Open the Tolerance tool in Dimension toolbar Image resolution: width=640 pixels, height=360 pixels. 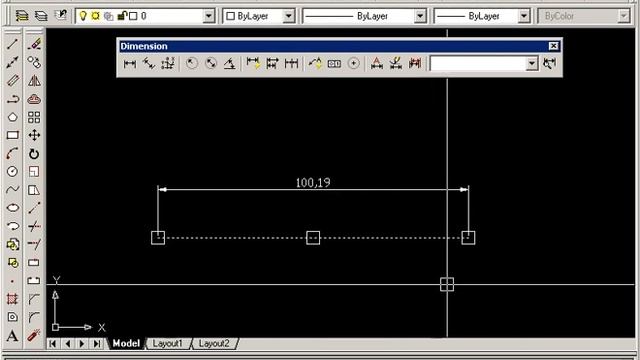tap(334, 64)
